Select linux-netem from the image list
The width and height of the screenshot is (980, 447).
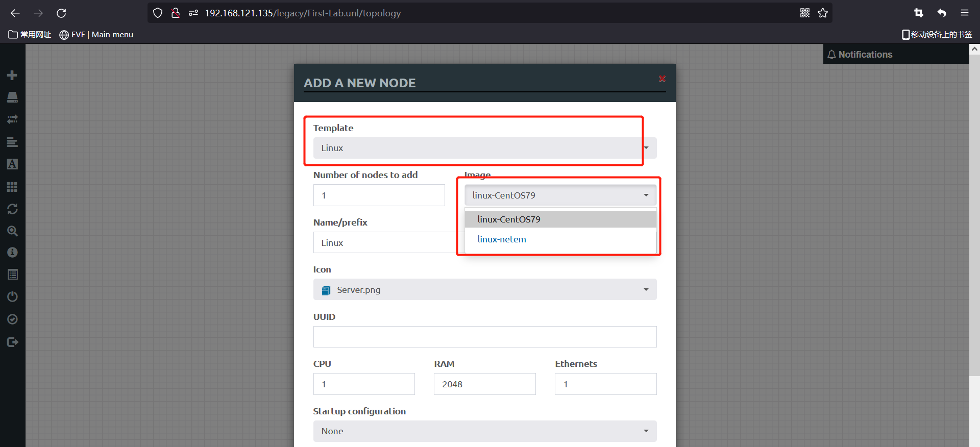click(x=560, y=239)
